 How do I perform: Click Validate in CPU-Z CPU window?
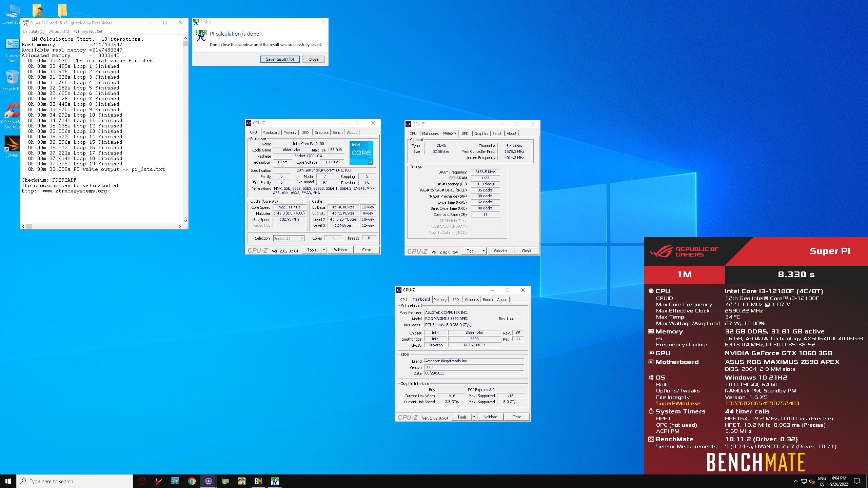pos(340,250)
